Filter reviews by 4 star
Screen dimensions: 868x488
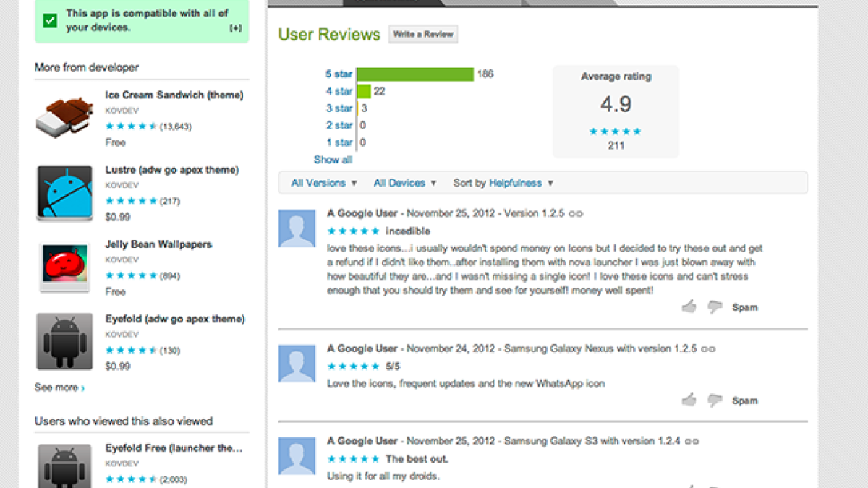339,91
